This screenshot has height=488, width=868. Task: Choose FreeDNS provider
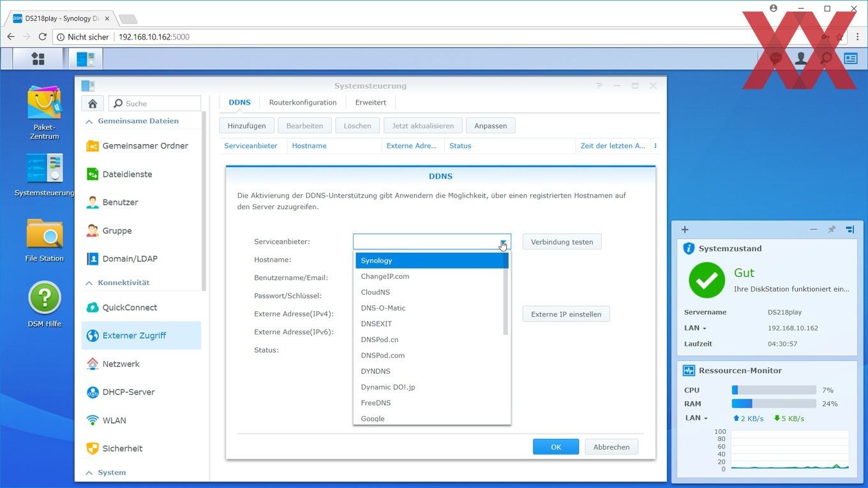click(431, 403)
